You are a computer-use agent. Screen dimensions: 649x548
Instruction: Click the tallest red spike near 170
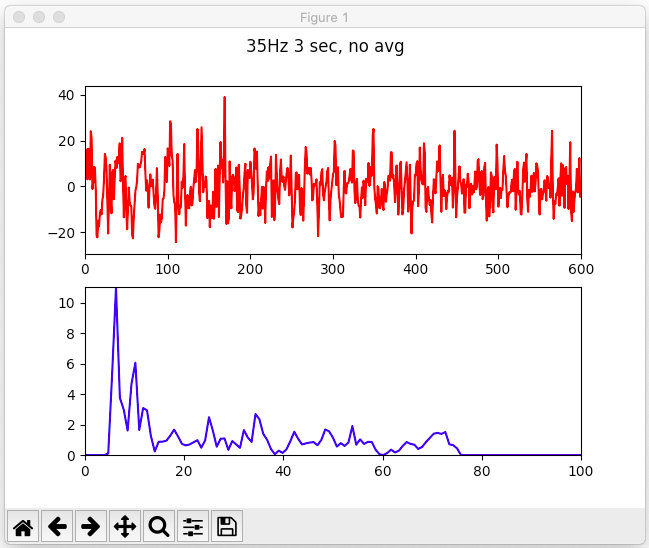point(225,98)
